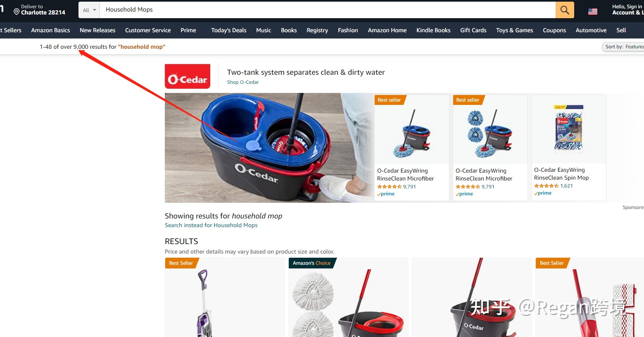
Task: Click the orange search magnifier button
Action: (565, 10)
